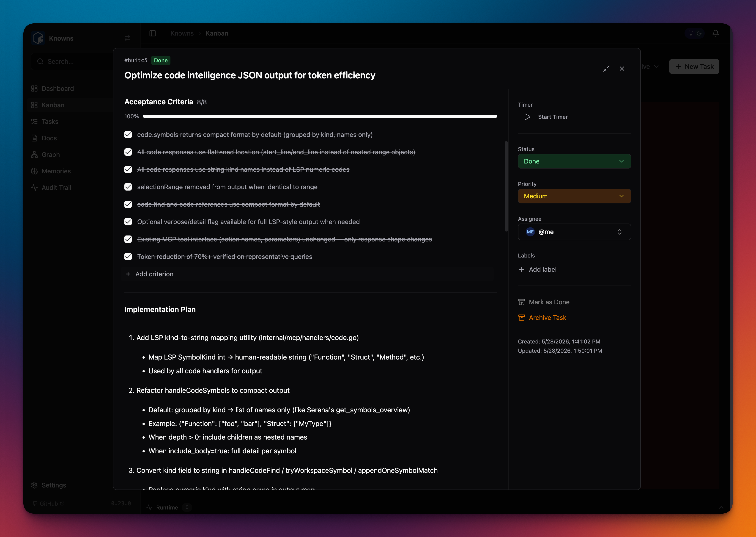This screenshot has height=537, width=756.
Task: Click the Archive Task button
Action: (x=542, y=318)
